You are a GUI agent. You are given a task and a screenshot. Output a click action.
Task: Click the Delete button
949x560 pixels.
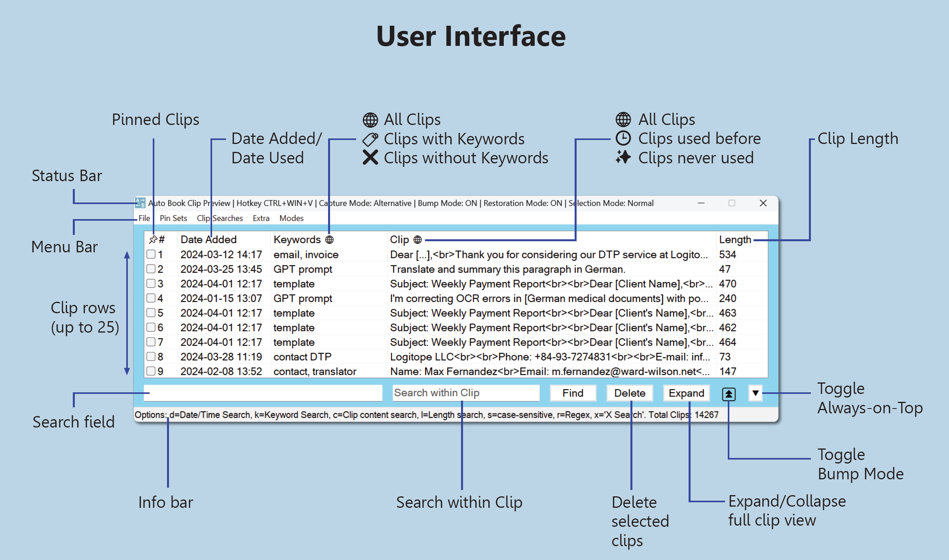point(629,393)
